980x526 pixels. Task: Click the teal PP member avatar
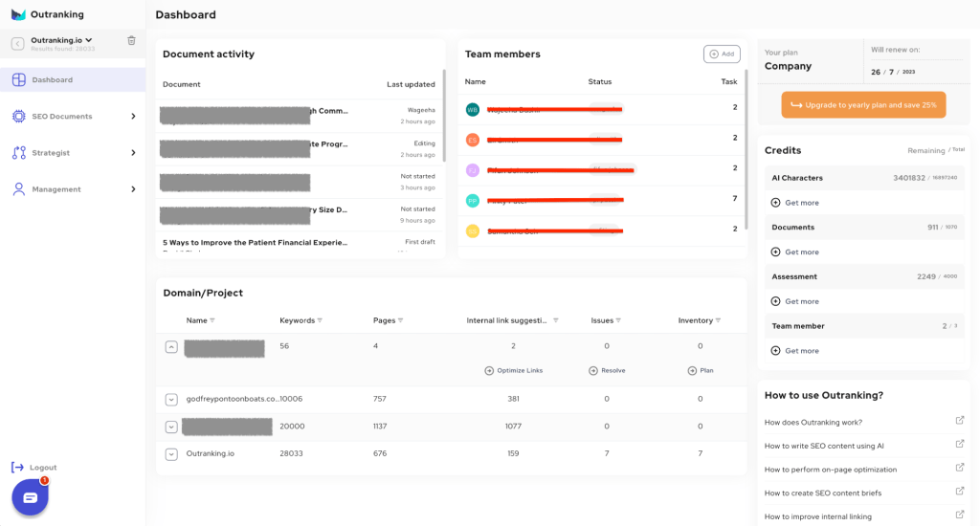pyautogui.click(x=473, y=201)
